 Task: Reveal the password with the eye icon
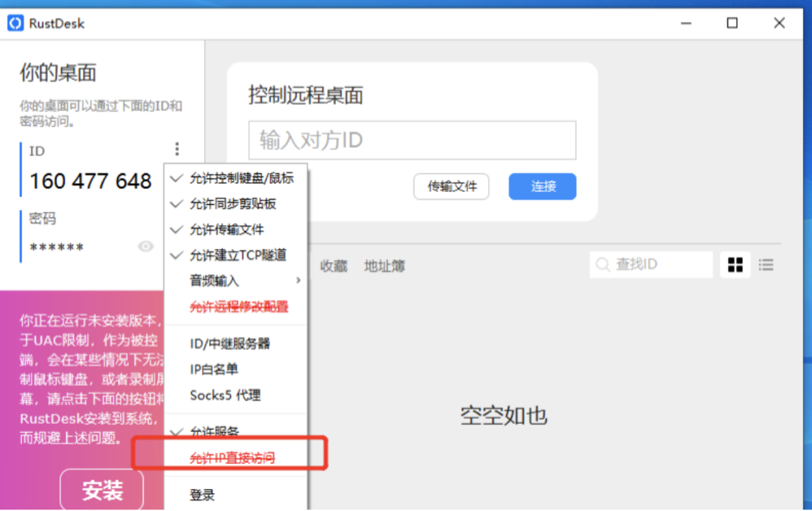click(146, 246)
